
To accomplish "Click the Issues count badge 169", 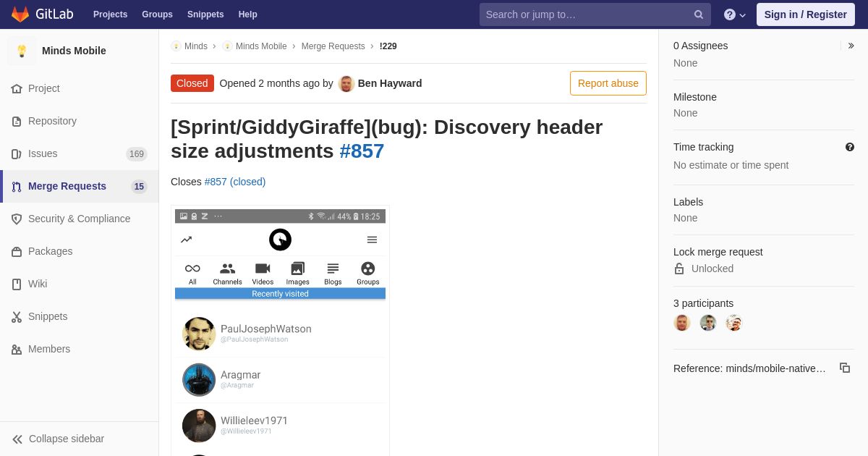I will [137, 153].
